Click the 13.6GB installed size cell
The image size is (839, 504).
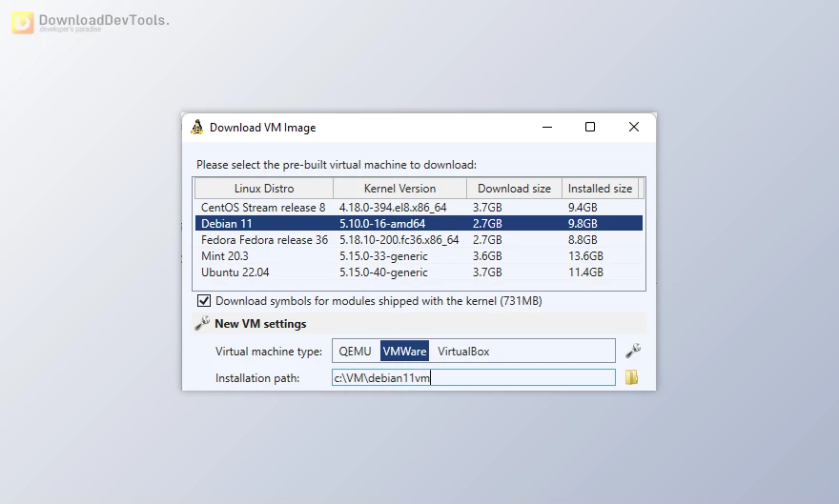coord(585,256)
